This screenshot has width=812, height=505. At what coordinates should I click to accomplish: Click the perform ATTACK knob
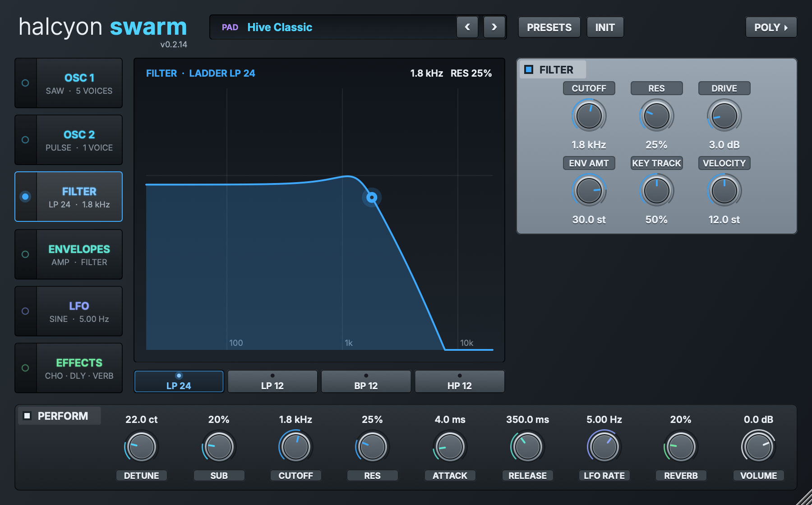coord(450,447)
